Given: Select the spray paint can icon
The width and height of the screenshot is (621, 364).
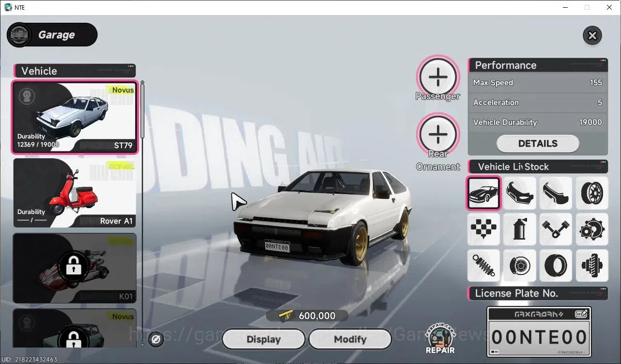Looking at the screenshot, I should 520,229.
